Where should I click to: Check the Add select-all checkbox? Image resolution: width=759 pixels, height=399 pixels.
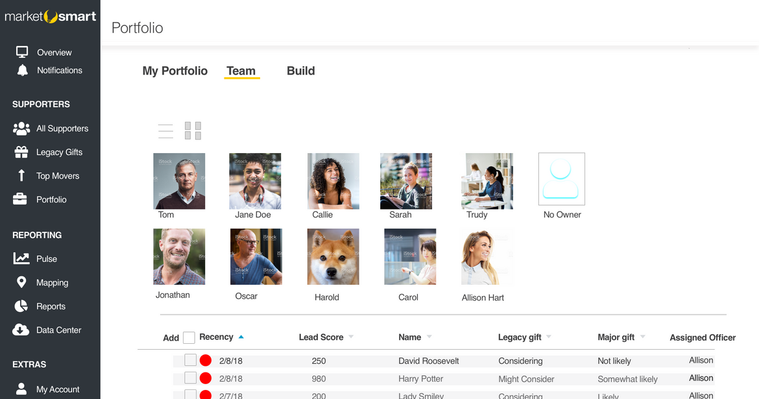point(189,338)
